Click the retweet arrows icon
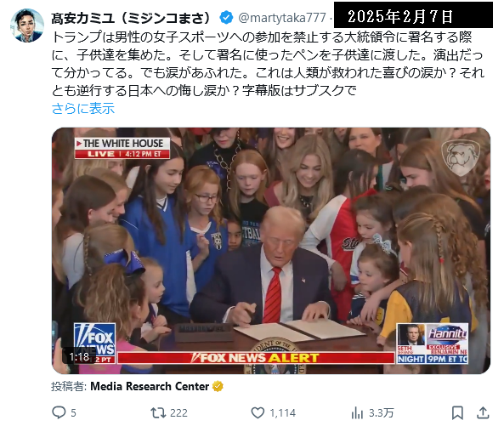The height and width of the screenshot is (426, 504). tap(158, 412)
